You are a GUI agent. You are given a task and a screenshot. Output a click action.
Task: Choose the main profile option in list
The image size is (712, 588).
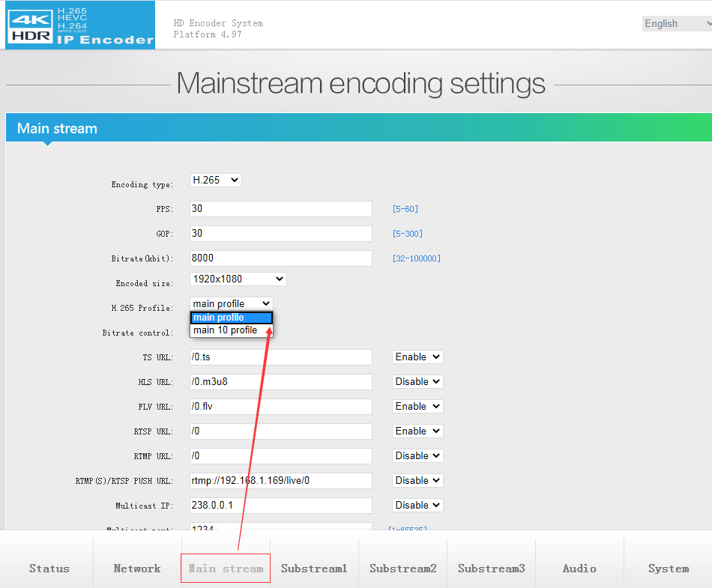231,318
